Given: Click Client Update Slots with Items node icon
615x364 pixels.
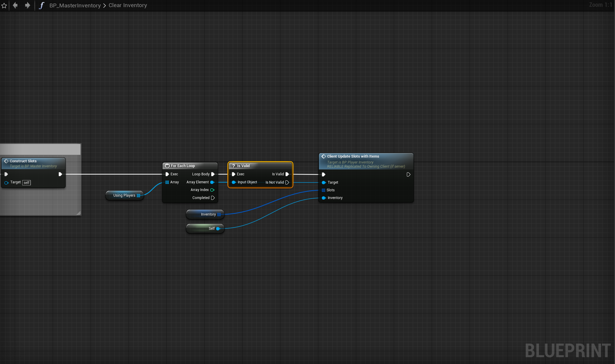Looking at the screenshot, I should click(x=324, y=156).
